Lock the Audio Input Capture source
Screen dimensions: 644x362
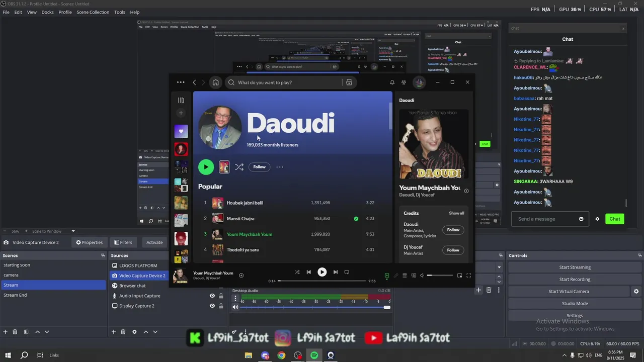[221, 296]
